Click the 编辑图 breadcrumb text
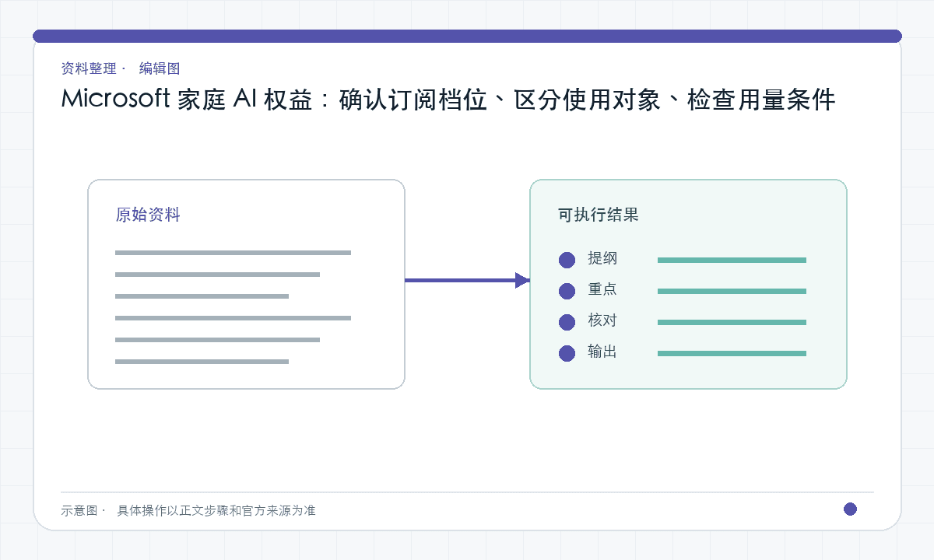Image resolution: width=934 pixels, height=560 pixels. tap(160, 68)
